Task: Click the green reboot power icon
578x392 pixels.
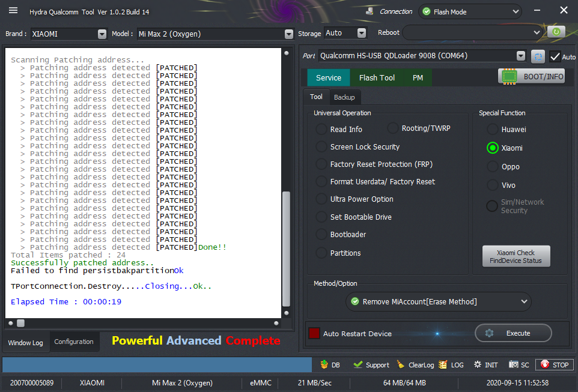Action: [556, 32]
